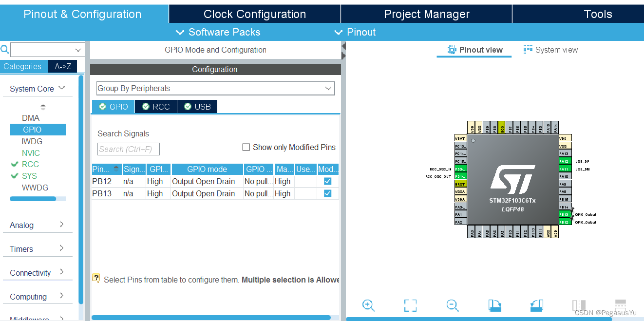Select the Pinout view tab
Viewport: 644px width, 321px height.
point(475,50)
